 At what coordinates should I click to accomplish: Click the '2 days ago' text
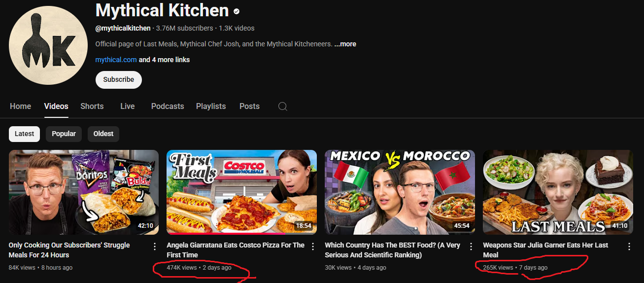point(217,268)
